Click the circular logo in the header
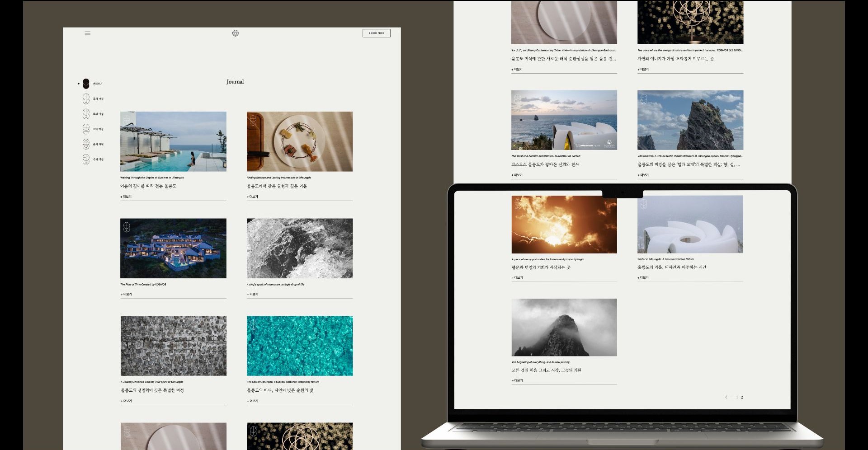The width and height of the screenshot is (868, 450). (235, 33)
